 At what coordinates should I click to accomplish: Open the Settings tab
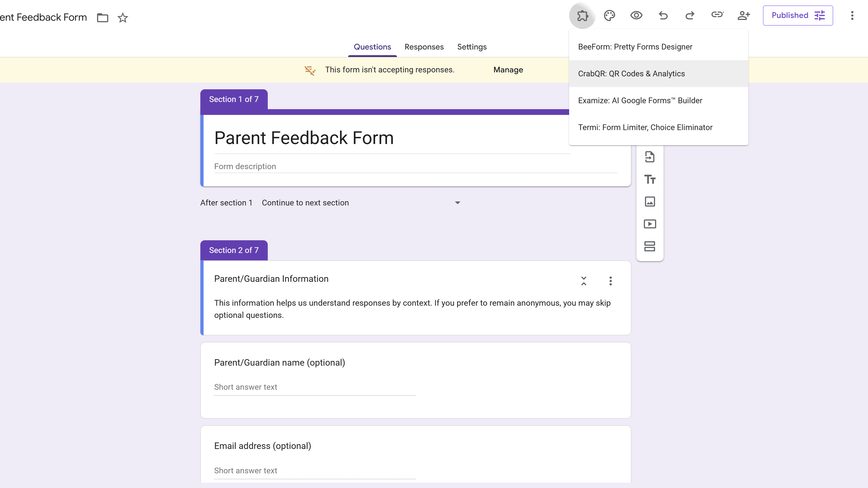click(x=472, y=47)
